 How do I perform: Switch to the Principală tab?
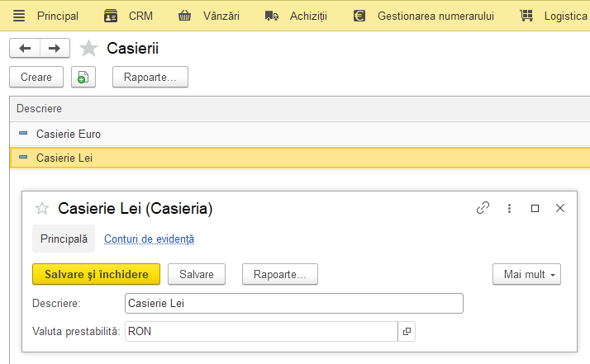tap(64, 239)
